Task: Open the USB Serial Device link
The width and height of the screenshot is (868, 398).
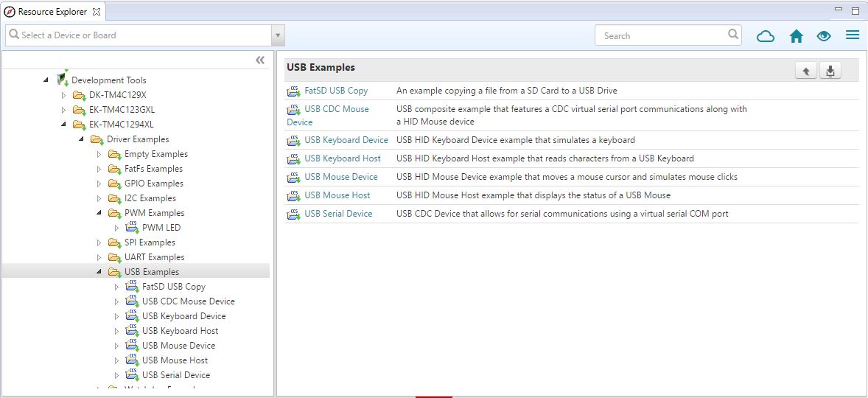Action: coord(338,214)
